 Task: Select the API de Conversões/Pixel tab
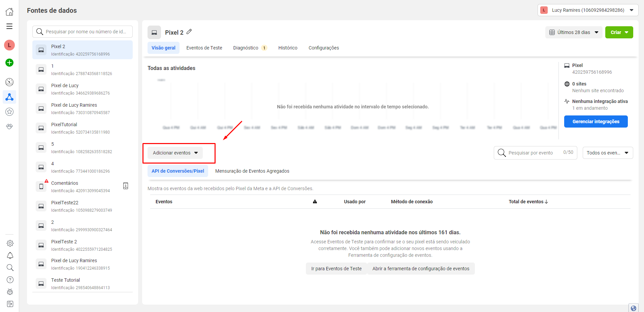click(178, 171)
